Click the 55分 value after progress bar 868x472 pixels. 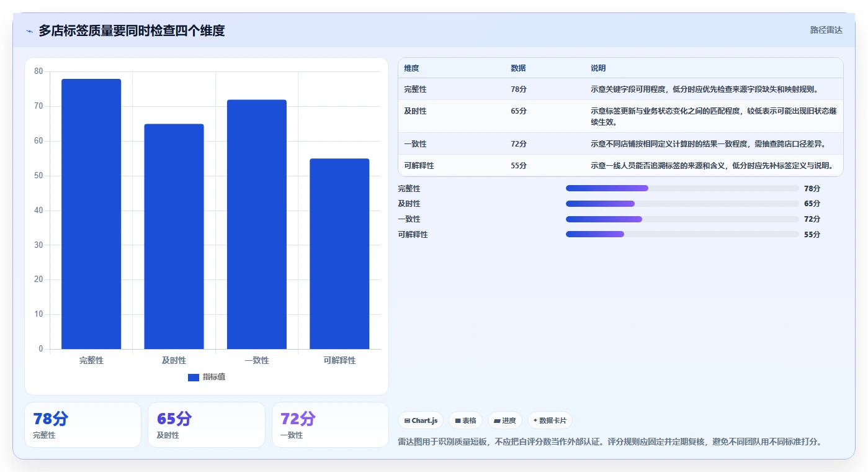point(812,234)
